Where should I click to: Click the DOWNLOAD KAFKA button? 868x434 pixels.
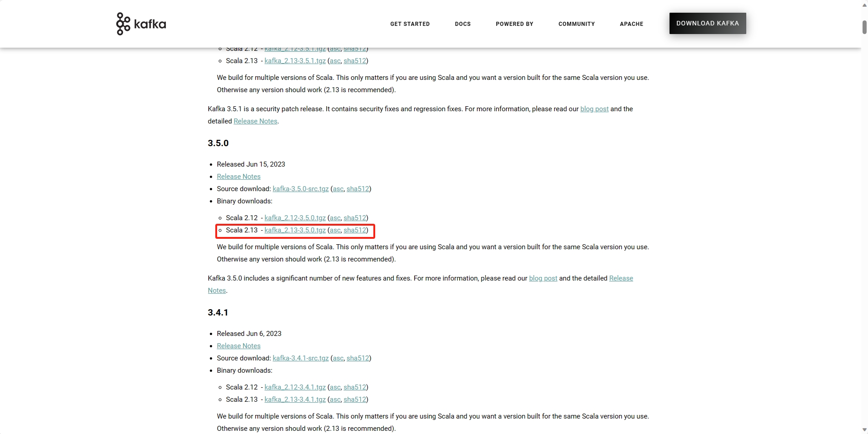[707, 23]
